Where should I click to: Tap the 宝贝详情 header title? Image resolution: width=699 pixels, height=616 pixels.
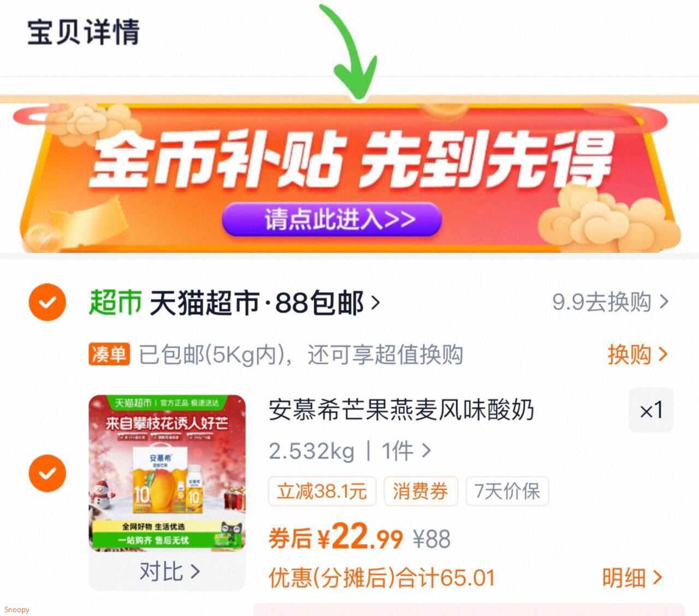(x=84, y=32)
